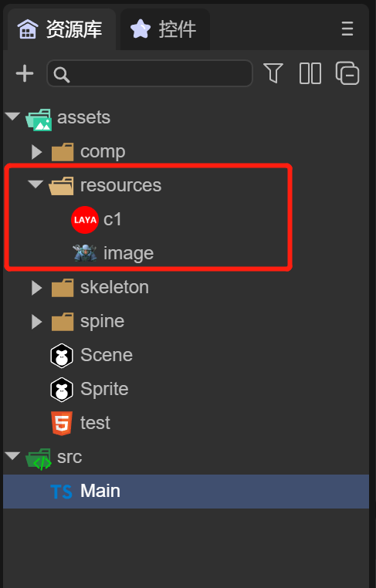376x588 pixels.
Task: Select the HTML5 test file icon
Action: click(x=62, y=424)
